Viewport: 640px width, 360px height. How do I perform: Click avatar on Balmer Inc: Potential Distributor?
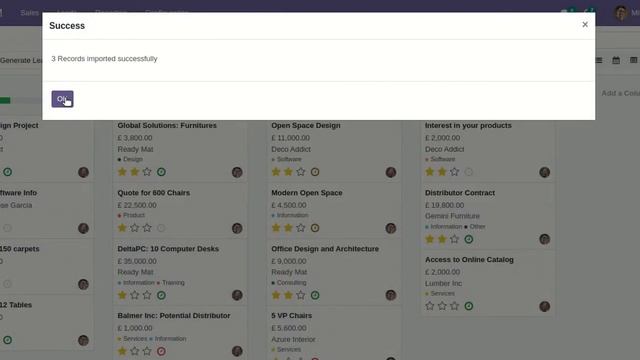tap(237, 351)
